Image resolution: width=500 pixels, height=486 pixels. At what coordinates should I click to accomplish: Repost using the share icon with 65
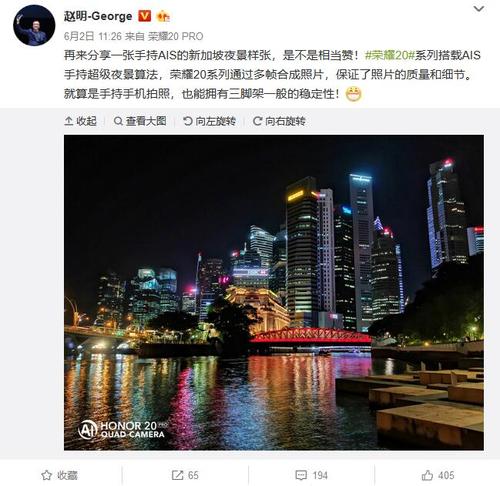(178, 475)
